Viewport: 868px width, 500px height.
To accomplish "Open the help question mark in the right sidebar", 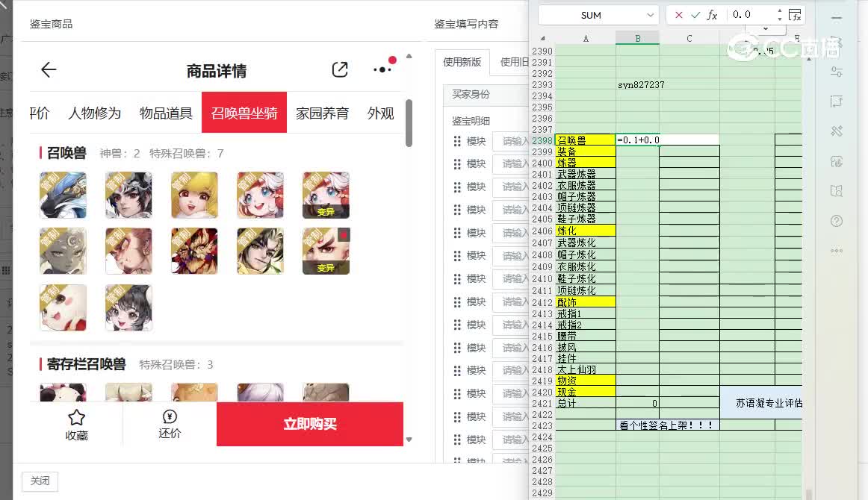I will point(837,221).
